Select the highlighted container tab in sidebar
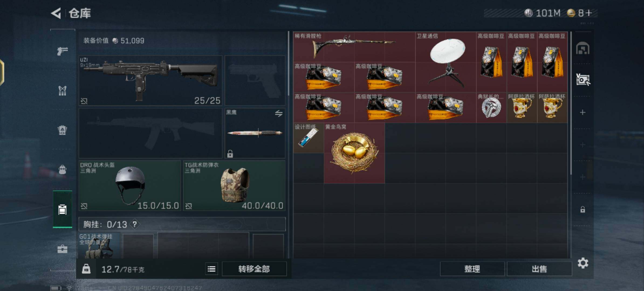The width and height of the screenshot is (644, 291). (x=62, y=209)
